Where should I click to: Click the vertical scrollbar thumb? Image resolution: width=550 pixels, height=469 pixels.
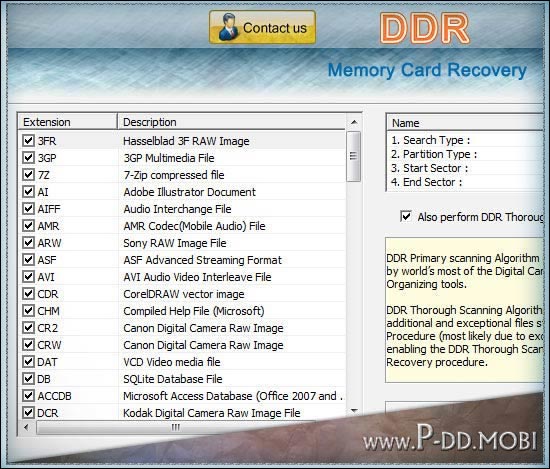coord(354,156)
